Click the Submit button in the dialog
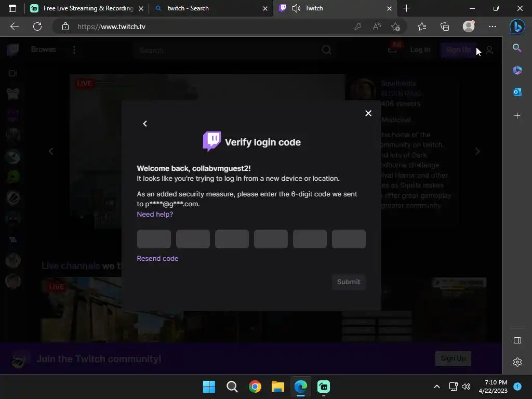Image resolution: width=532 pixels, height=399 pixels. (349, 282)
